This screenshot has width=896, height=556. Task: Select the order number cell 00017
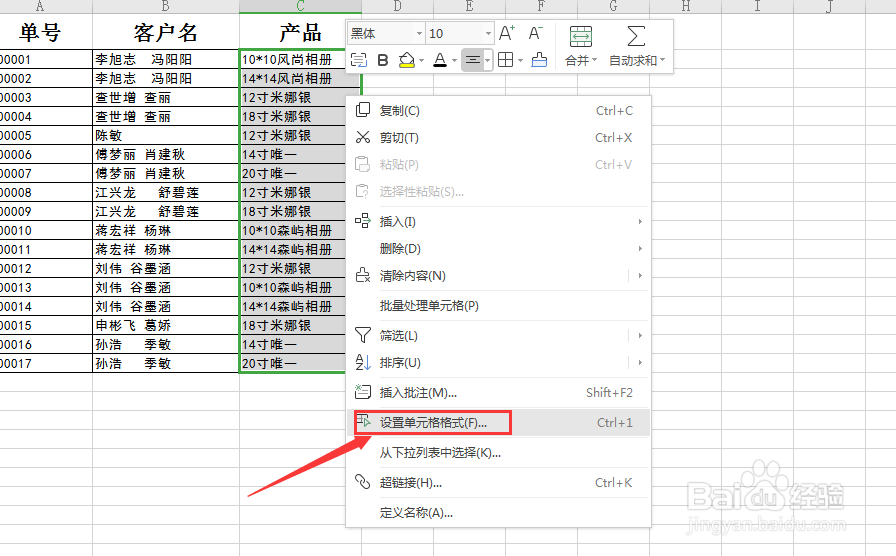(46, 363)
